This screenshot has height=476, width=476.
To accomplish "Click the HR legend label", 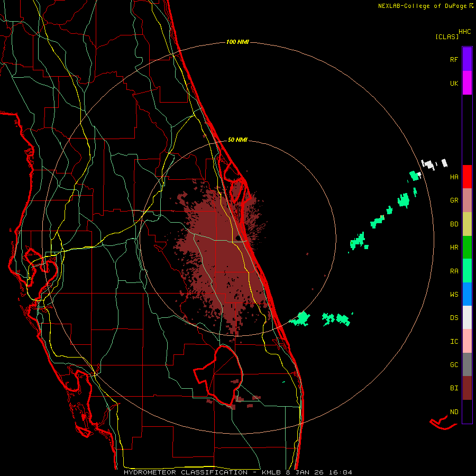I will pos(454,248).
